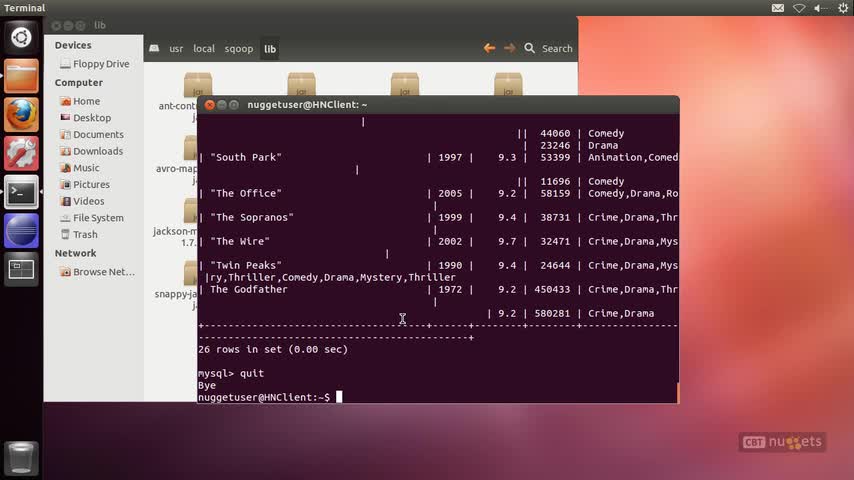Image resolution: width=854 pixels, height=480 pixels.
Task: Open Home in the Files sidebar
Action: point(80,101)
